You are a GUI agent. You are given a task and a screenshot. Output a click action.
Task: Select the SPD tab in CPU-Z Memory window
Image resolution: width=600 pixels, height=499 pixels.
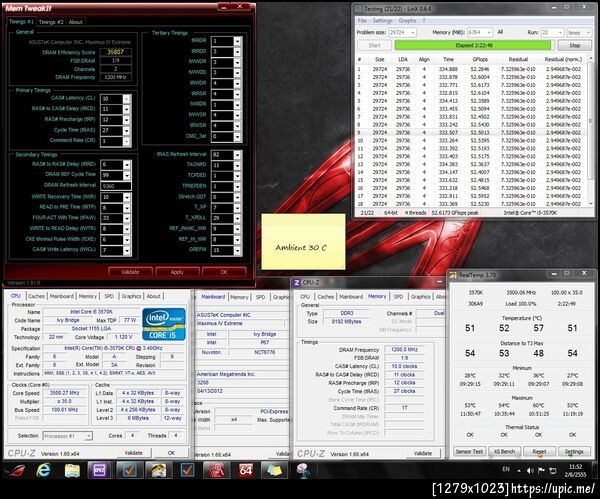(398, 297)
